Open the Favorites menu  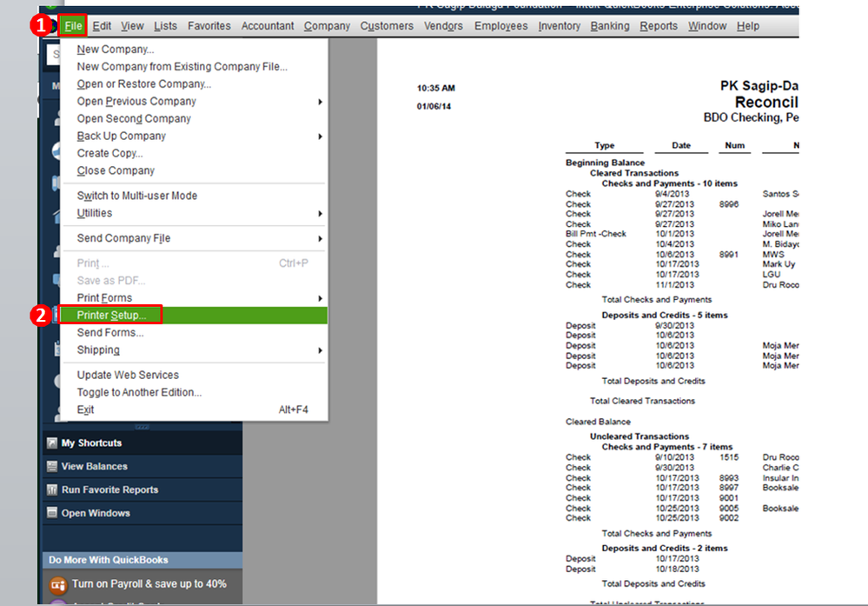point(209,26)
